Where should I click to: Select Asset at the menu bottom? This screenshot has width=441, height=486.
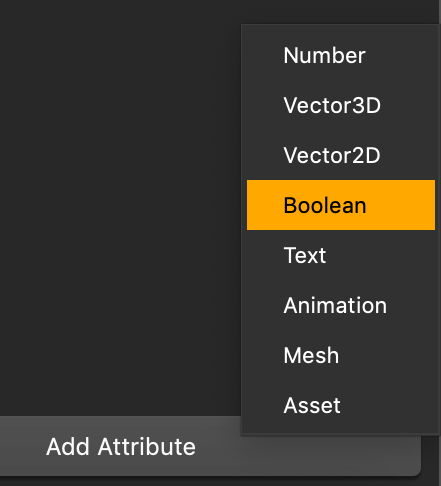341,405
